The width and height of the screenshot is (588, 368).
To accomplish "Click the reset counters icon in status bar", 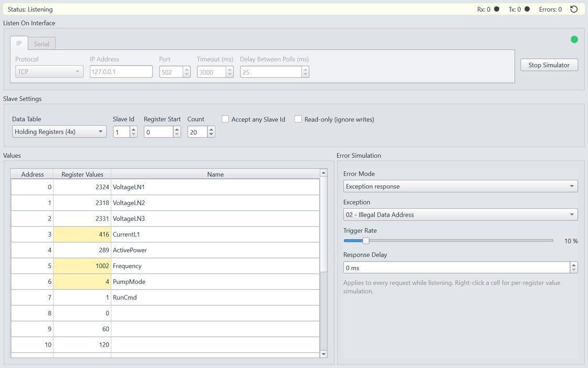I will tap(574, 9).
